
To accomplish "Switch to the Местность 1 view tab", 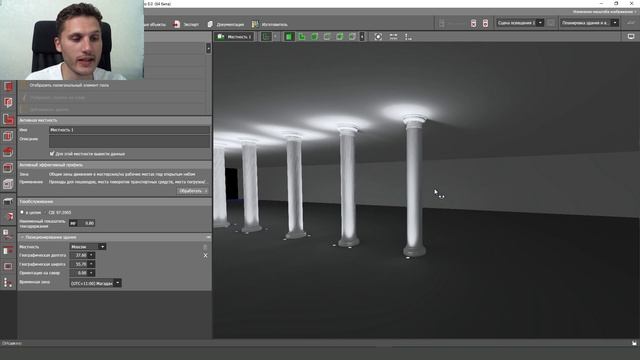I will coord(234,37).
